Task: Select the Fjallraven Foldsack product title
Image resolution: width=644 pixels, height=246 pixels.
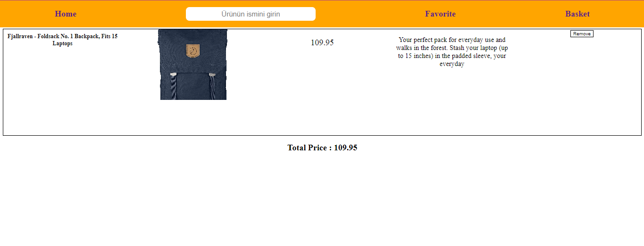Action: 62,40
